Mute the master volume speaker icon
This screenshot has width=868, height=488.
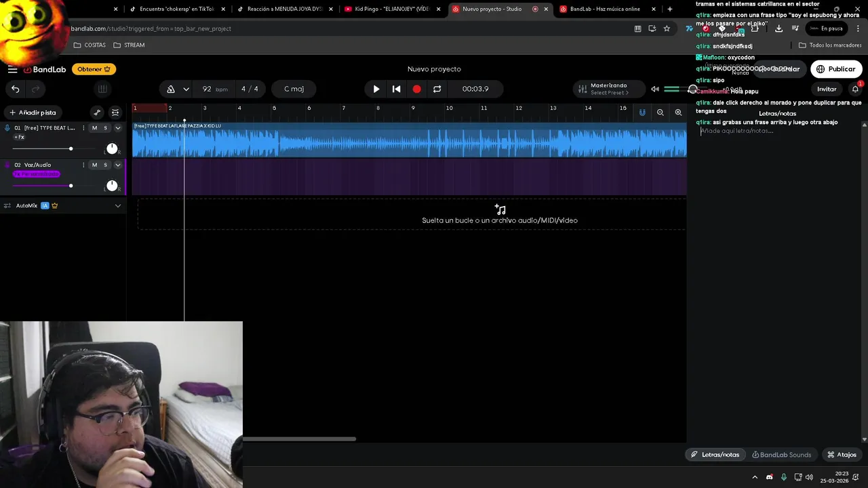pyautogui.click(x=655, y=89)
